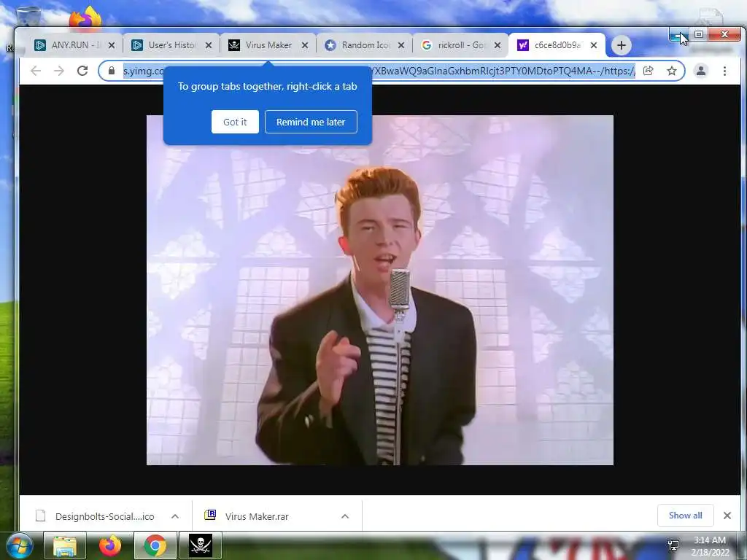Click the browser forward arrow
The image size is (747, 560).
click(59, 71)
